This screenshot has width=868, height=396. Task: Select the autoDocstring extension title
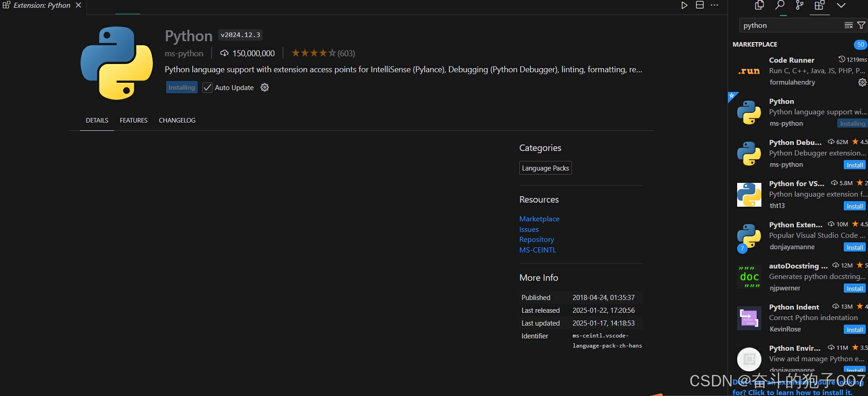pyautogui.click(x=798, y=266)
